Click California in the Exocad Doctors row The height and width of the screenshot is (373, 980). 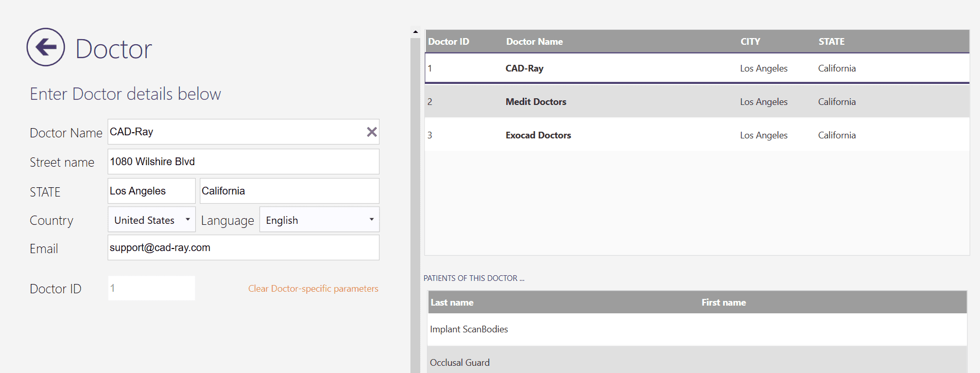coord(837,135)
